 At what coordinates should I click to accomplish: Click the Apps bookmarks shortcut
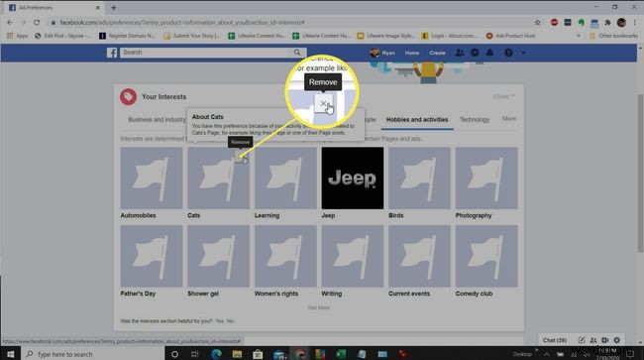point(17,36)
